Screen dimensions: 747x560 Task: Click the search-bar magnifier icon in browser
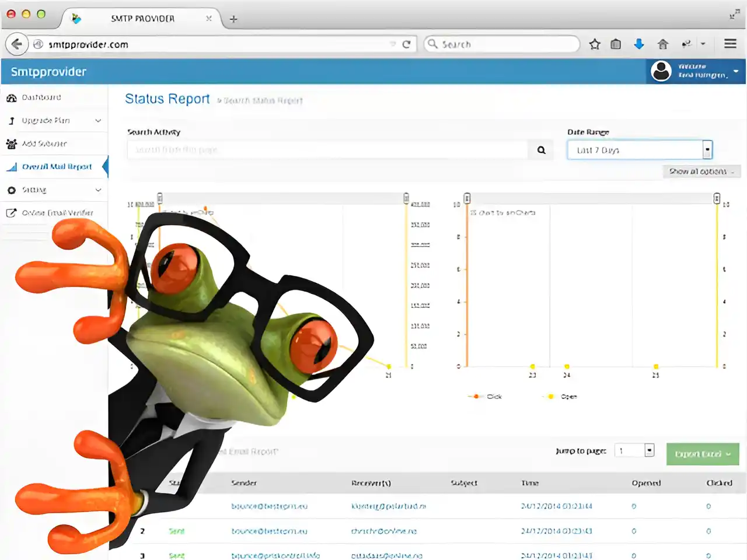click(x=432, y=44)
